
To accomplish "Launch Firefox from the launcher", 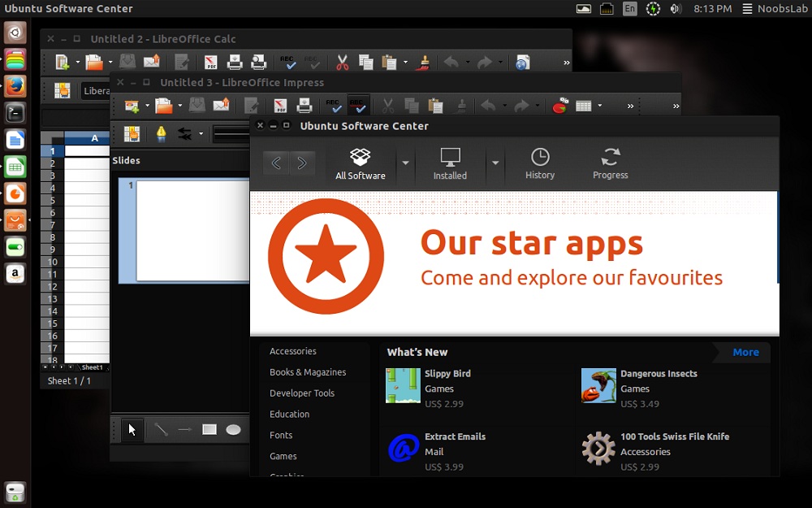I will (15, 86).
